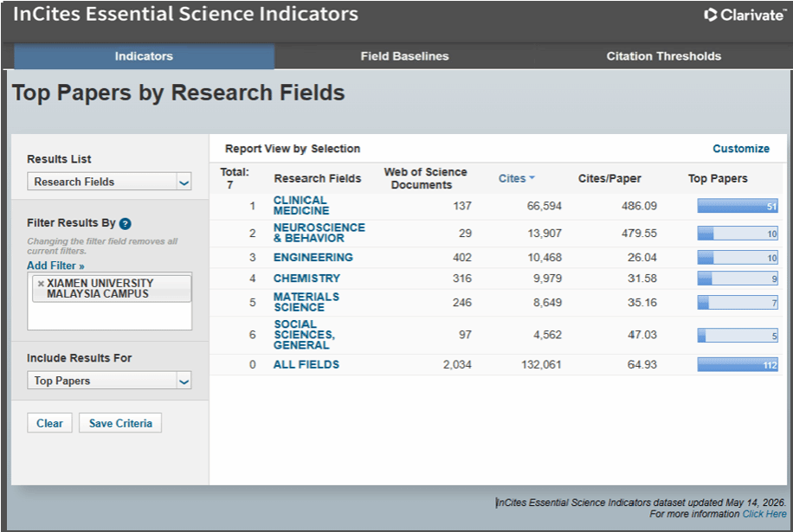
Task: Open the Include Results For dropdown
Action: click(109, 381)
